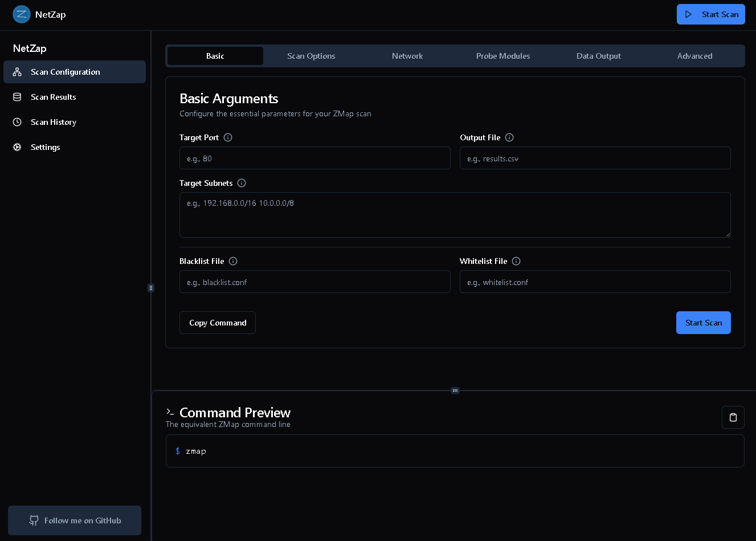Click the NetZap heading in the sidebar

(30, 48)
